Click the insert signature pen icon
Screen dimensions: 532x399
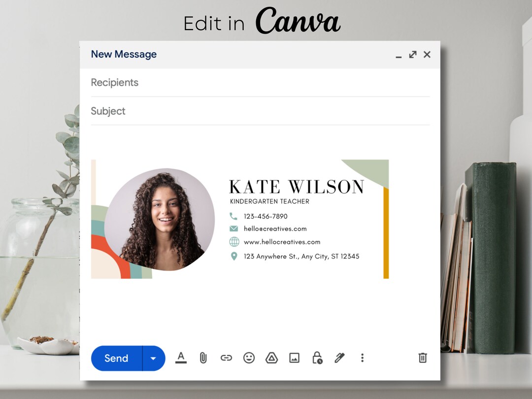(339, 358)
